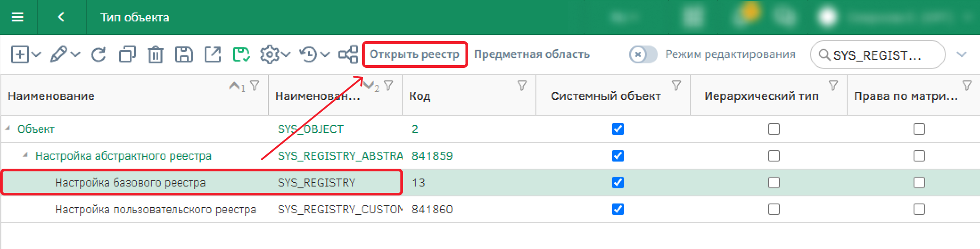Open the add record dropdown arrow
980x249 pixels.
pos(37,55)
